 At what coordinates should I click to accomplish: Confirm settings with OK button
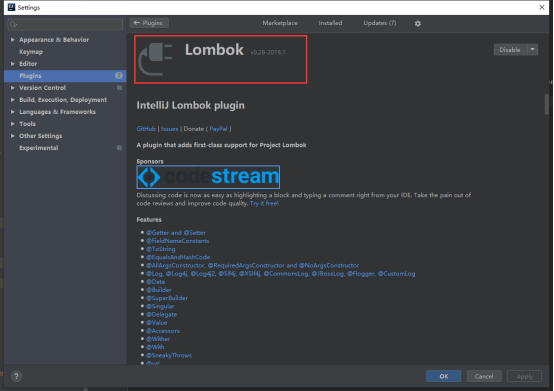pos(443,376)
